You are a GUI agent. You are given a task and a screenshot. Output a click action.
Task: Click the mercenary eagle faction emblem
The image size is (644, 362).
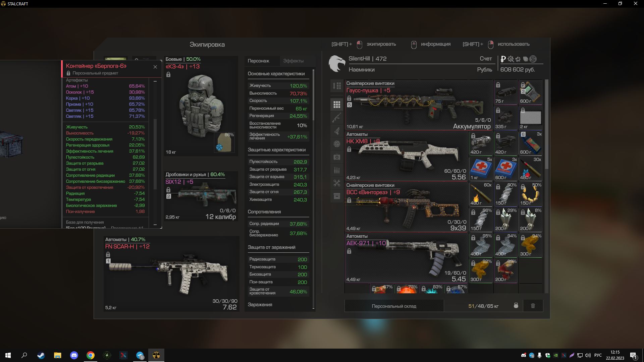(337, 63)
